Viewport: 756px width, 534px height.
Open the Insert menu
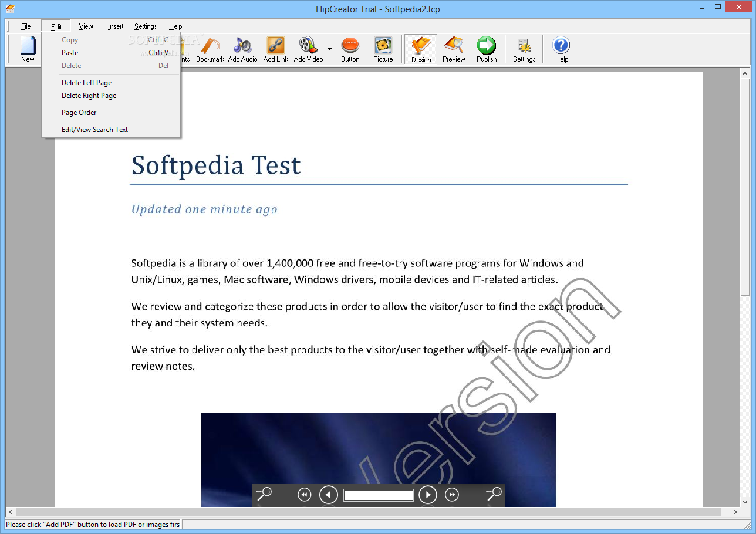click(x=116, y=26)
